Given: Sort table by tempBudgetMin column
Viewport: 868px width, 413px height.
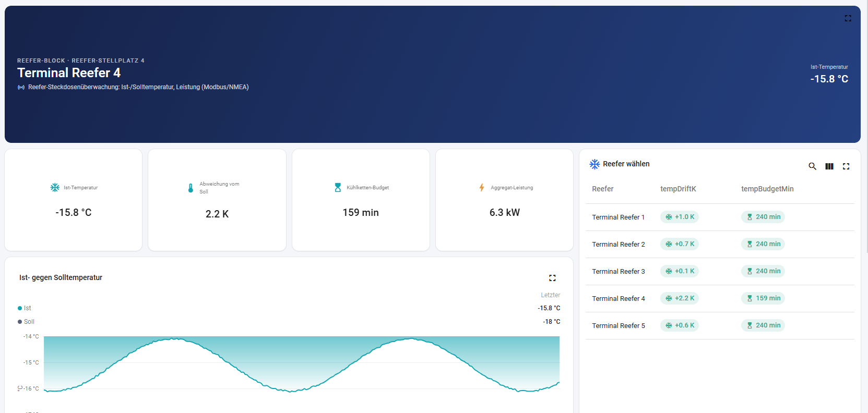Looking at the screenshot, I should tap(767, 189).
